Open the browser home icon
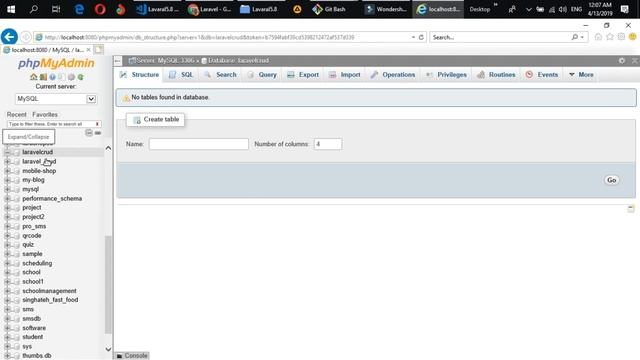 point(598,37)
